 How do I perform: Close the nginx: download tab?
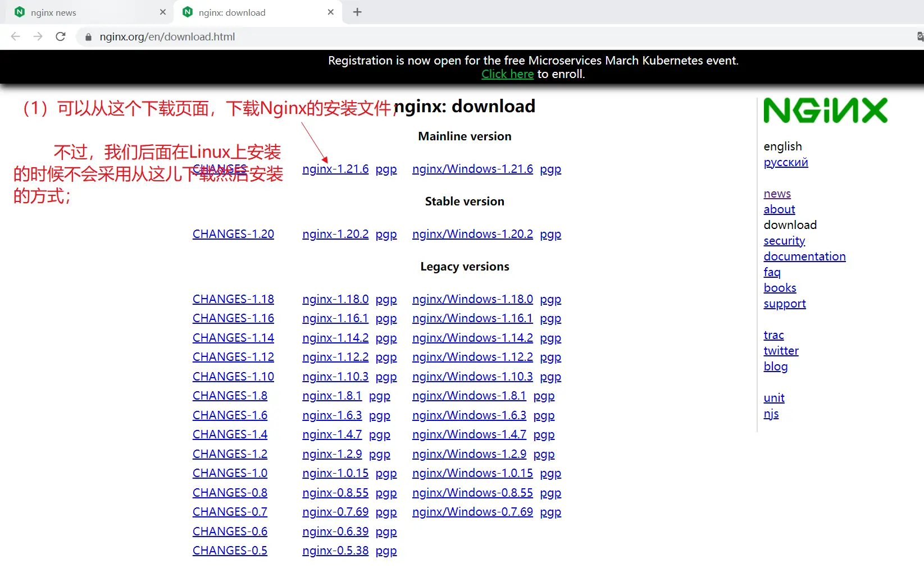(331, 12)
